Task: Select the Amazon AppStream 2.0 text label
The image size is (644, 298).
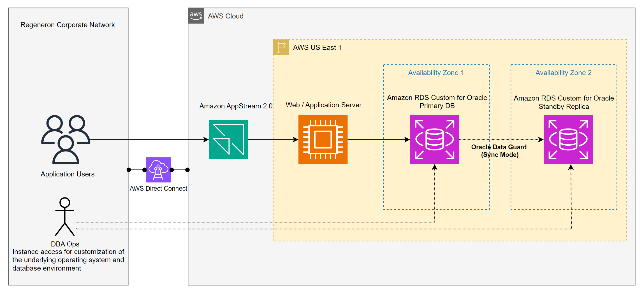Action: coord(236,106)
